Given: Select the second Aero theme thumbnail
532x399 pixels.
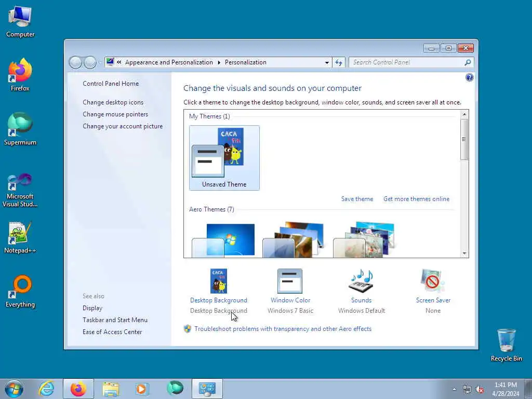Looking at the screenshot, I should pos(294,240).
